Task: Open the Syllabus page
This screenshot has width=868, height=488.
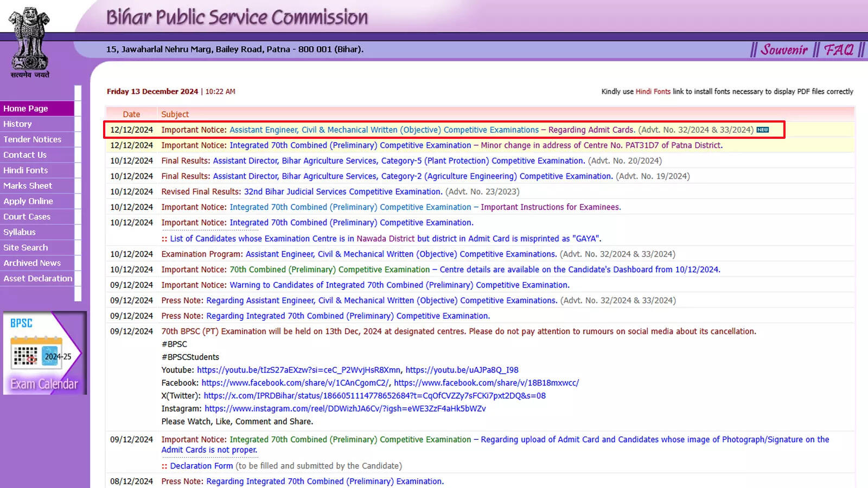Action: (19, 232)
